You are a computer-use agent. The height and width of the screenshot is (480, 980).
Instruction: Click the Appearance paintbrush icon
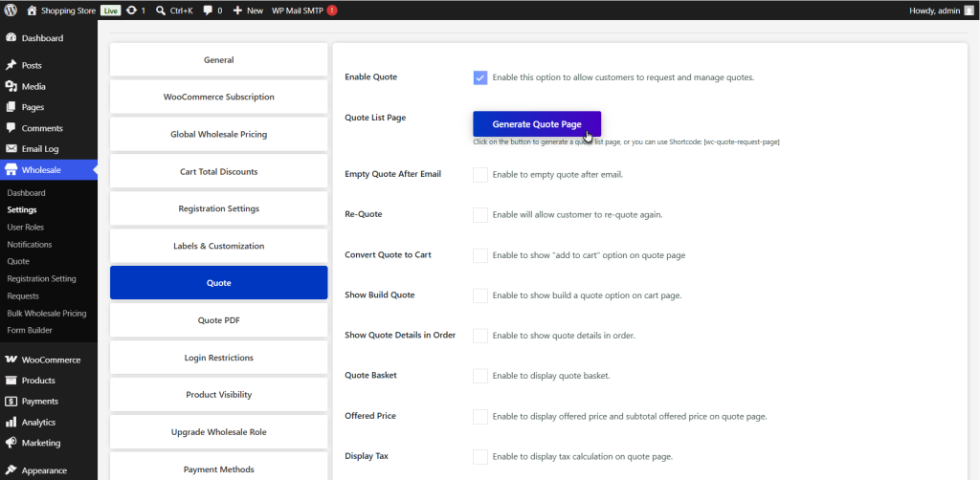[11, 470]
